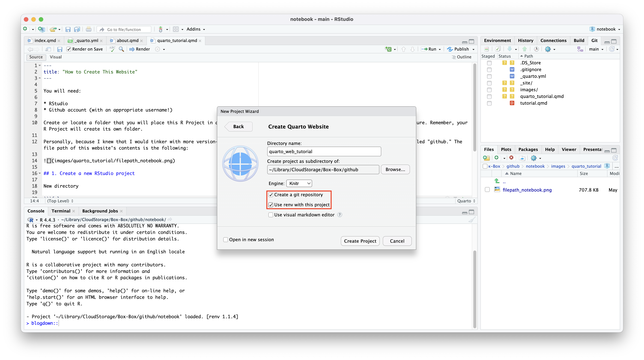Click the editor vertical scrollbar

[474, 108]
